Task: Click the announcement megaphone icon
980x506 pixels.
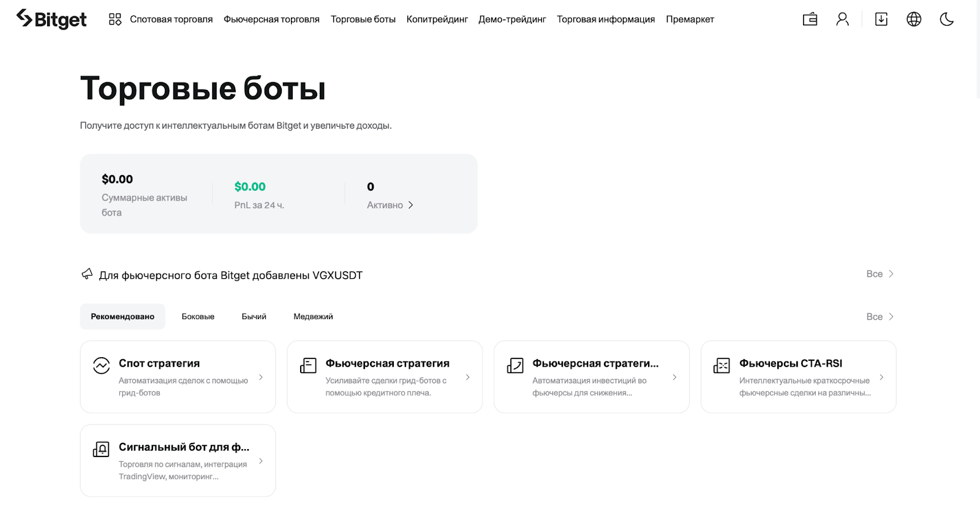Action: tap(88, 274)
